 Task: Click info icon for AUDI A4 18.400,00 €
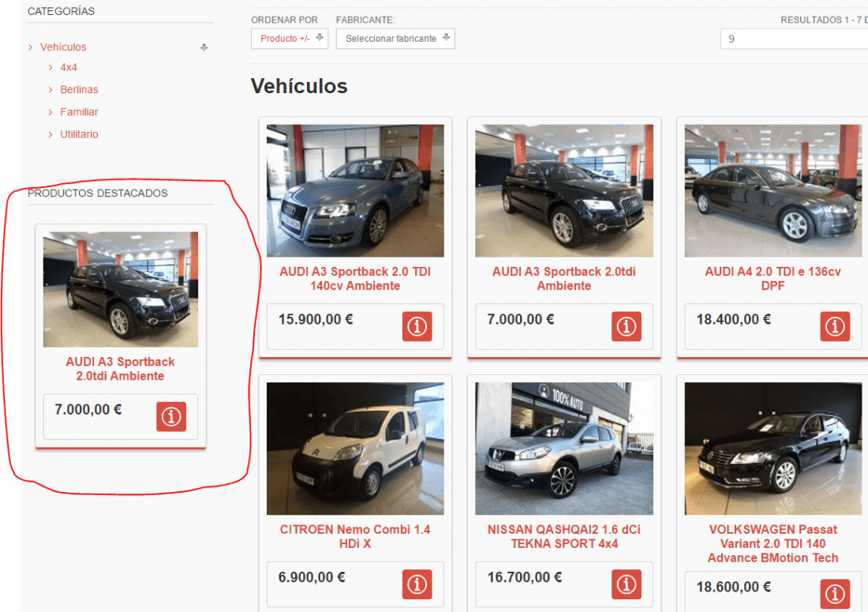click(x=835, y=326)
